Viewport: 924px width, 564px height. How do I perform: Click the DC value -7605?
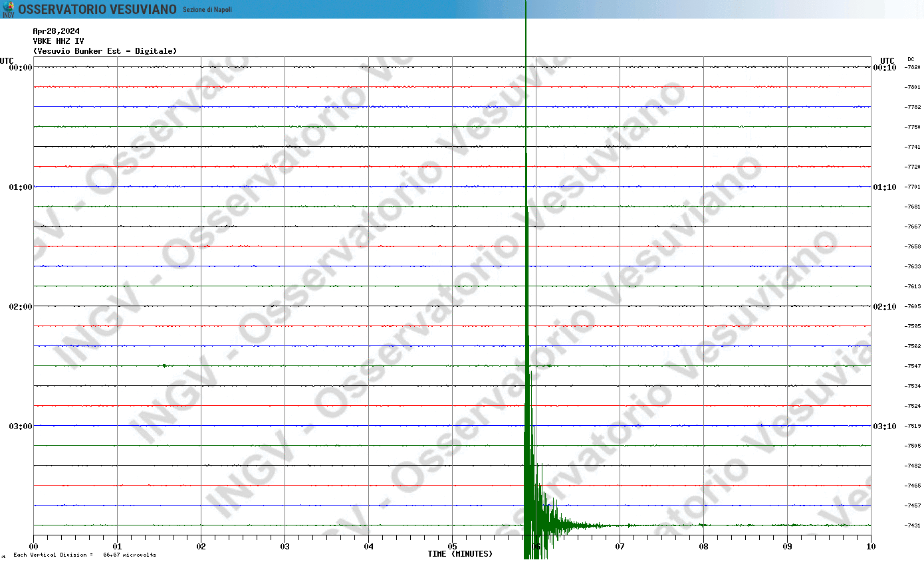pos(913,306)
